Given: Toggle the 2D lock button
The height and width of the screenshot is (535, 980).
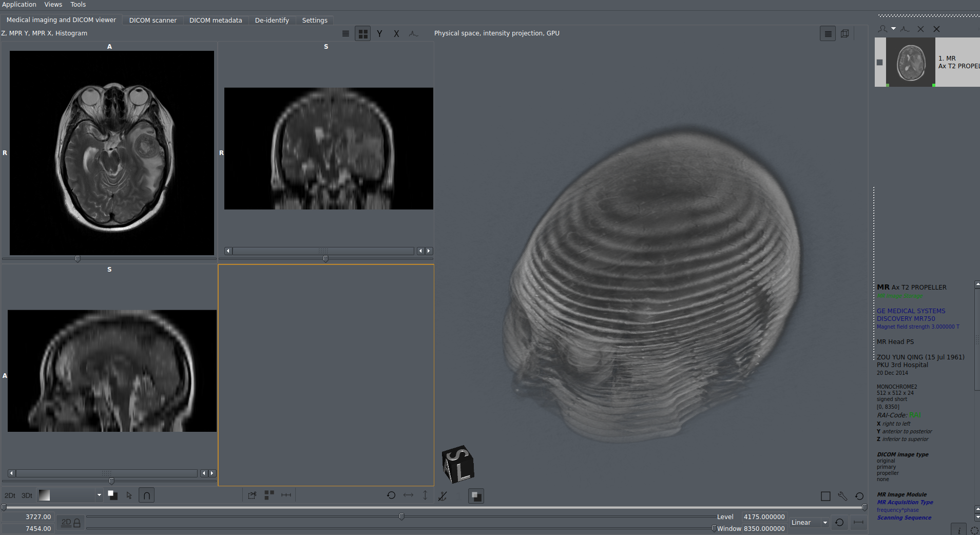Looking at the screenshot, I should pyautogui.click(x=71, y=523).
